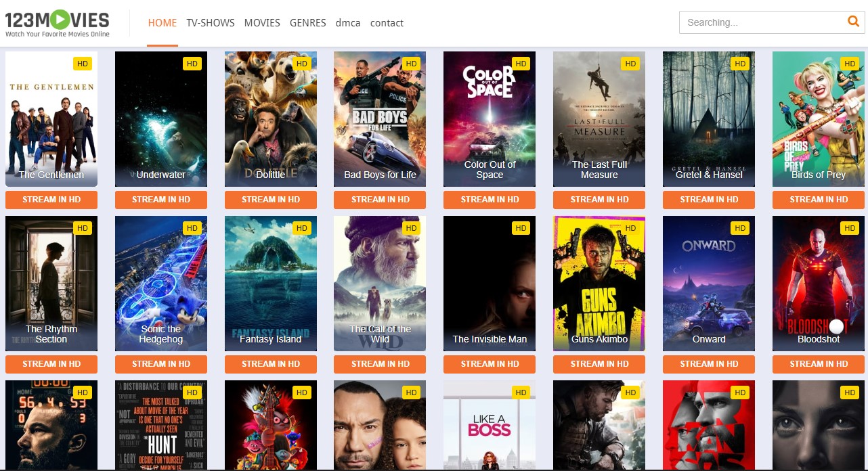This screenshot has width=868, height=471.
Task: Stream The Call of the Wild in HD
Action: point(380,364)
